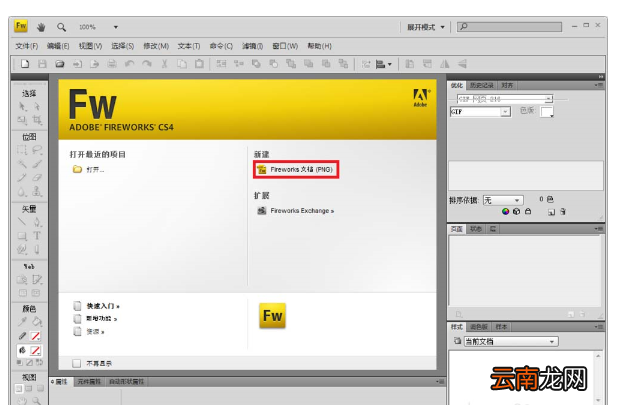Screen dimensions: 624x407
Task: Select the Rectangle vector tool
Action: click(x=22, y=236)
